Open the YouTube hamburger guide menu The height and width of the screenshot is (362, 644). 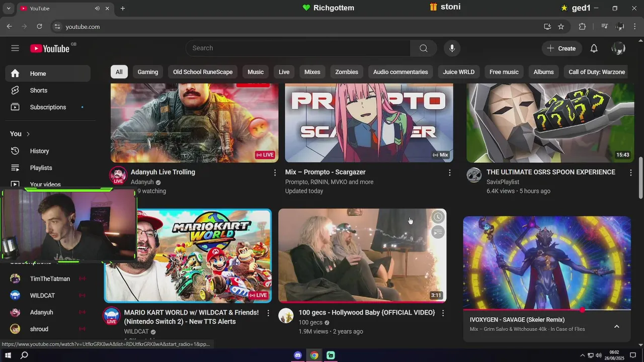15,48
